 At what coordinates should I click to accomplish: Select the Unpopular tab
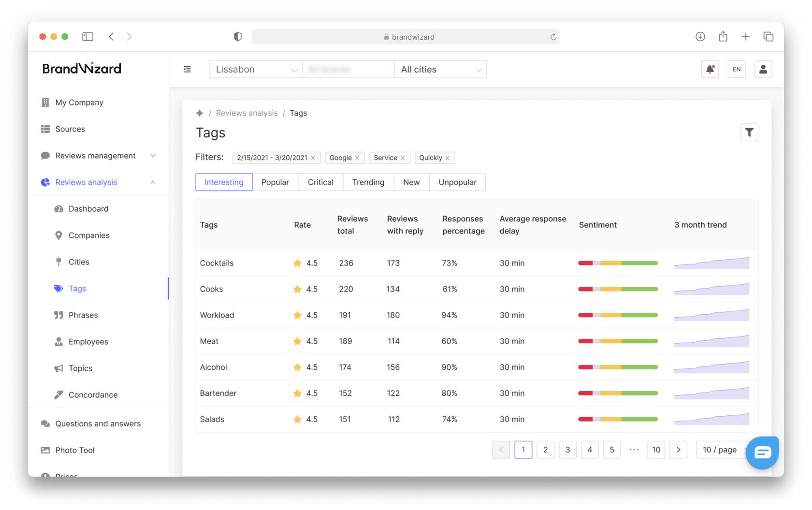pyautogui.click(x=457, y=182)
